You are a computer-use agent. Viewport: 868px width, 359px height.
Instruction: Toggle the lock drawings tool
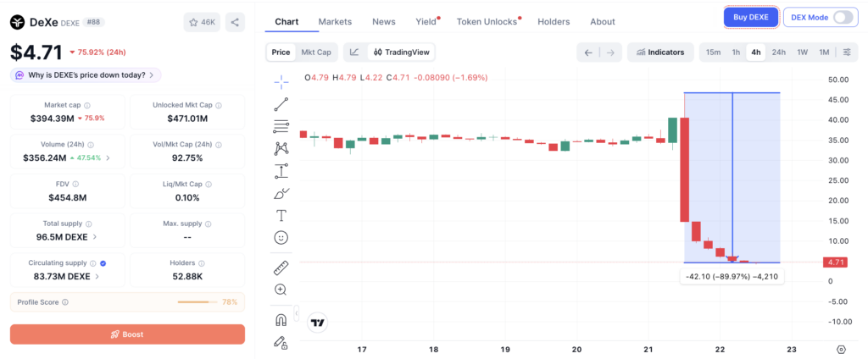point(281,342)
